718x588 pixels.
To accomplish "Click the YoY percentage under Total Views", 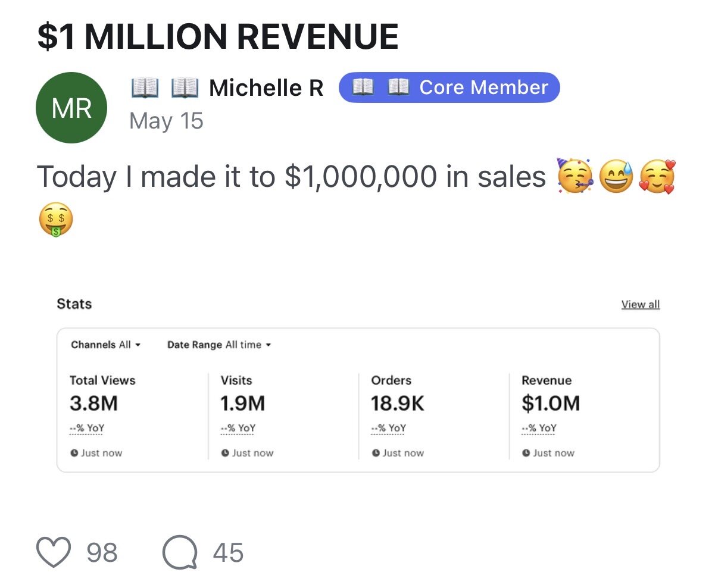I will 87,428.
